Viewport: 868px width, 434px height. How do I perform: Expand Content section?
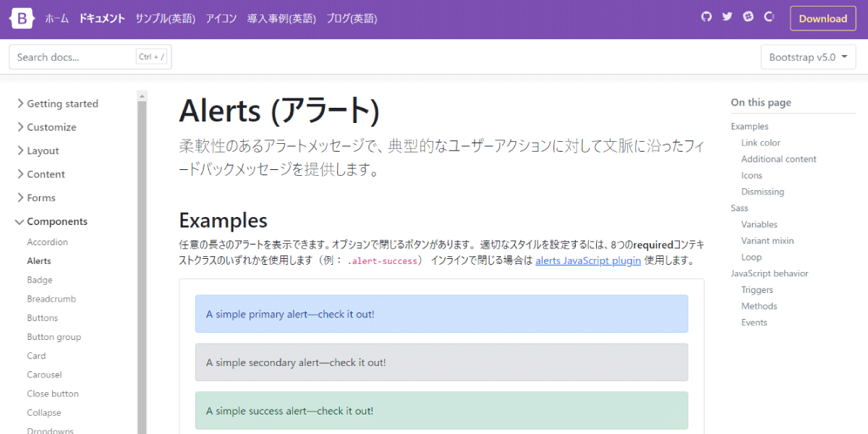click(41, 174)
